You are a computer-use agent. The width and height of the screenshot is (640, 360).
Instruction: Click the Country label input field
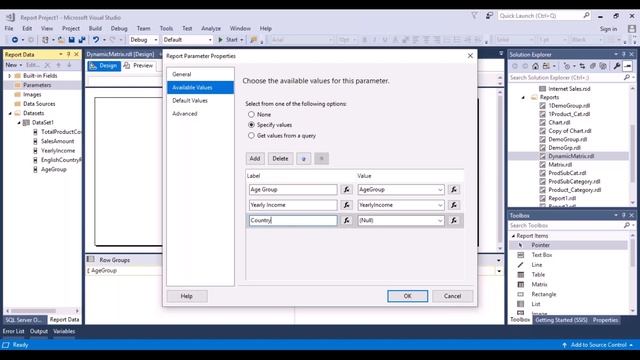tap(293, 220)
